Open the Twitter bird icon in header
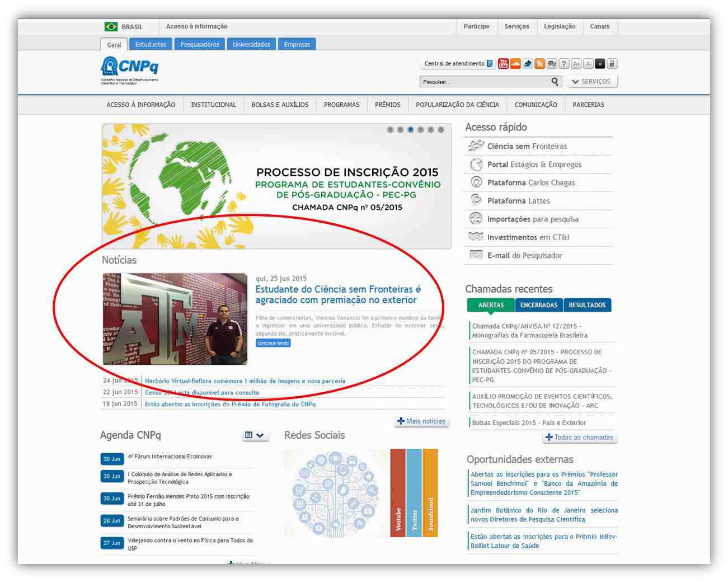 pyautogui.click(x=528, y=64)
